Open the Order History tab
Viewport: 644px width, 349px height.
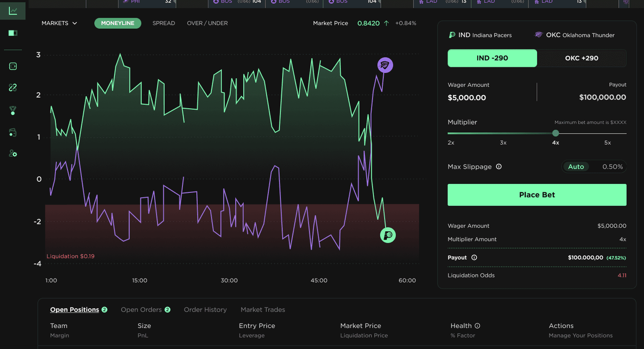pyautogui.click(x=205, y=310)
